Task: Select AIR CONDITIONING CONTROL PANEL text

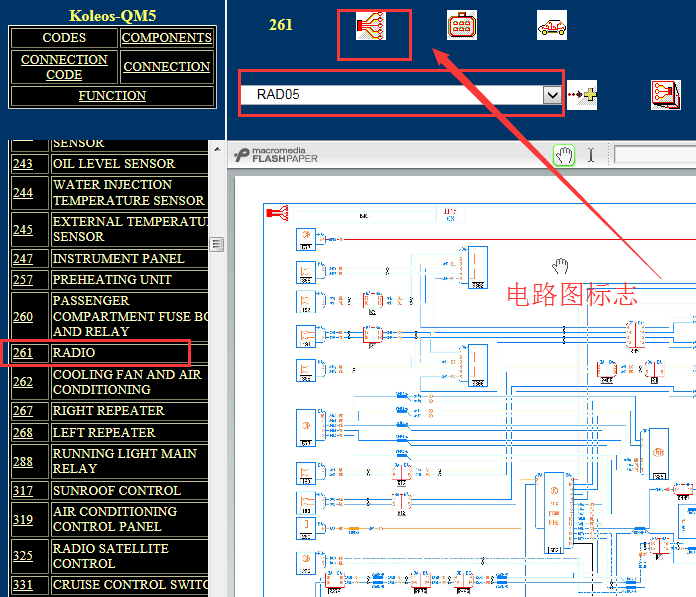Action: [x=115, y=519]
